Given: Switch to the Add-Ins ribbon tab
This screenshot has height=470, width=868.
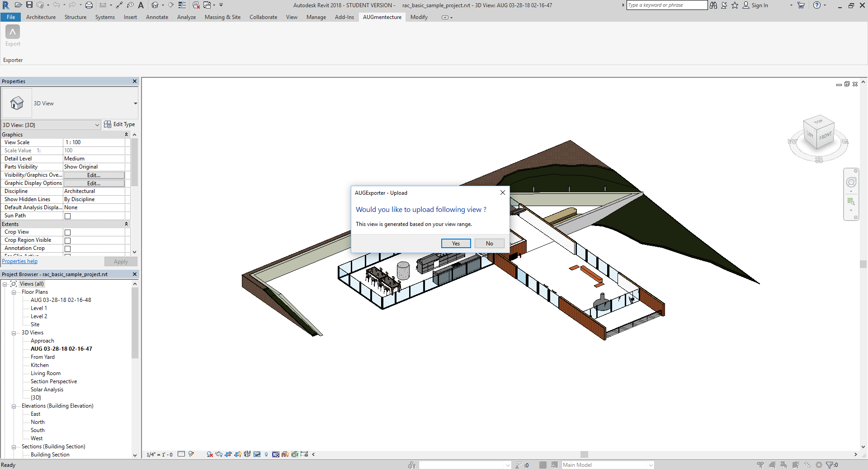Looking at the screenshot, I should click(x=344, y=17).
